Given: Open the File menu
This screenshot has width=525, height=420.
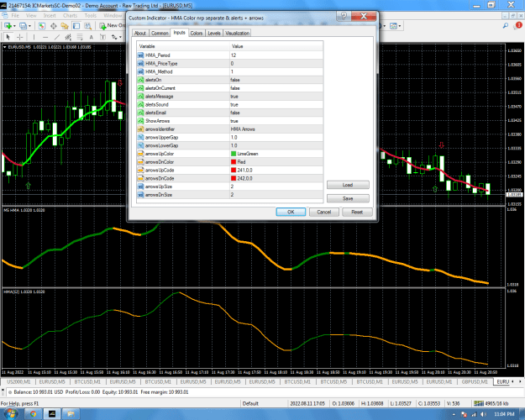Looking at the screenshot, I should (15, 15).
